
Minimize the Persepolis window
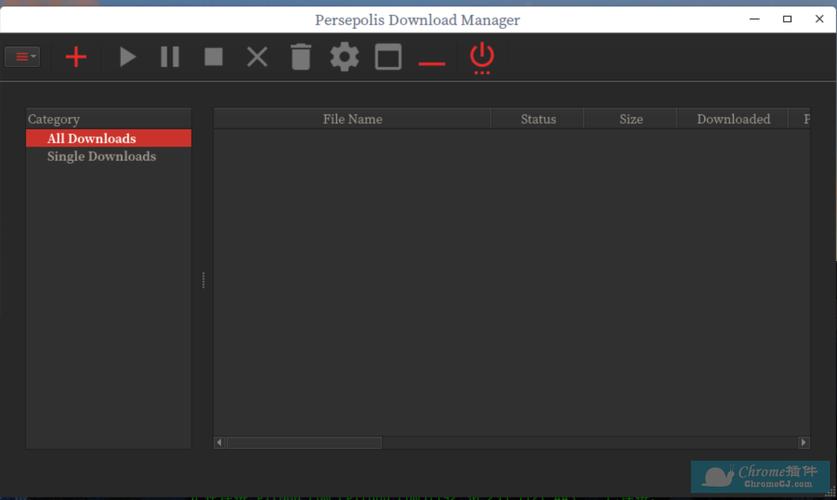[x=754, y=19]
